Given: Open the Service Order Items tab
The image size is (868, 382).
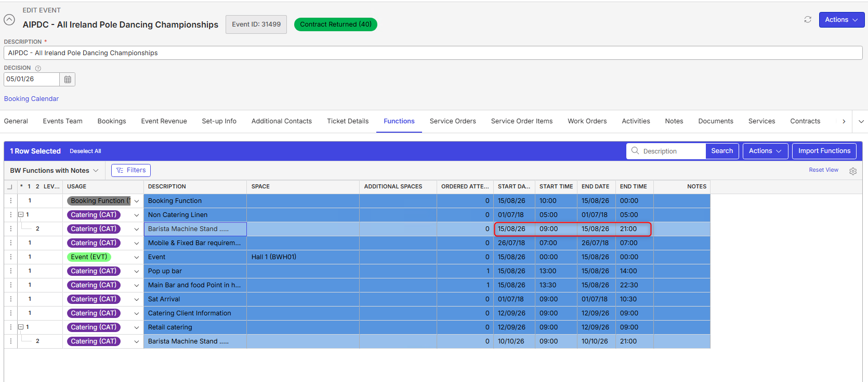Looking at the screenshot, I should (522, 121).
